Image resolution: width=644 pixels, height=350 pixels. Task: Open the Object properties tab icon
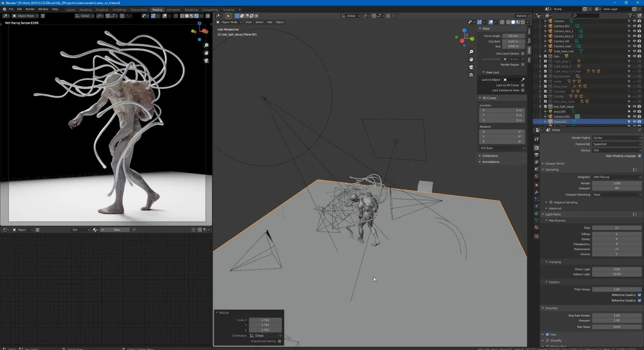pyautogui.click(x=536, y=185)
